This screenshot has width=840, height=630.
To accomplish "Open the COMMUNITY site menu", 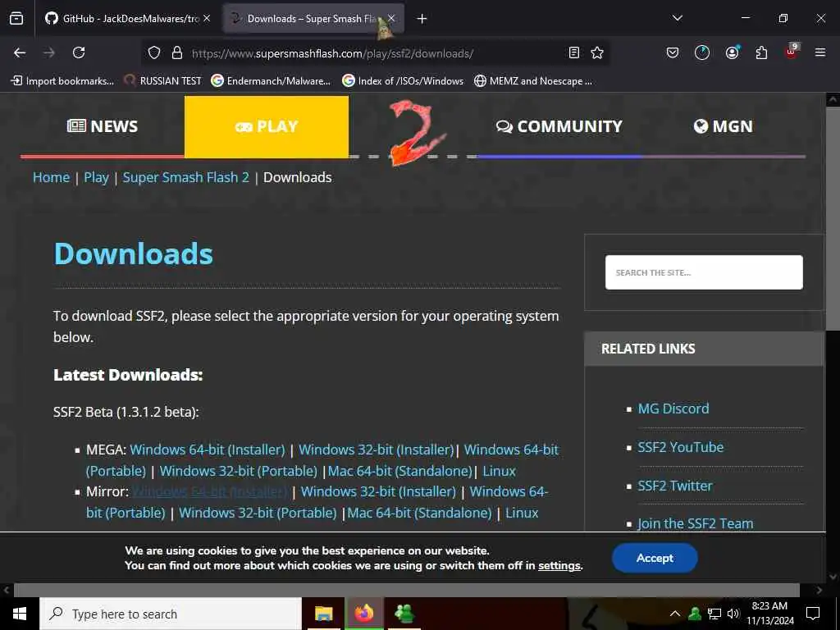I will tap(559, 126).
